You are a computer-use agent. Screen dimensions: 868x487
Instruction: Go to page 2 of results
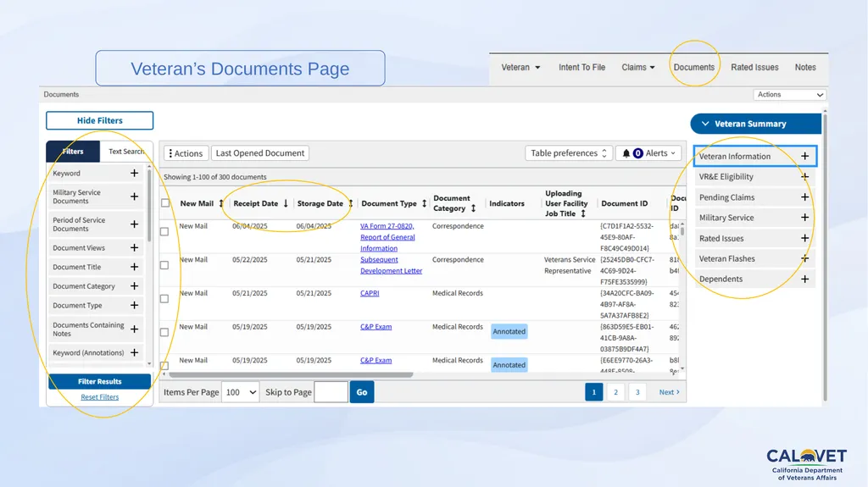615,392
